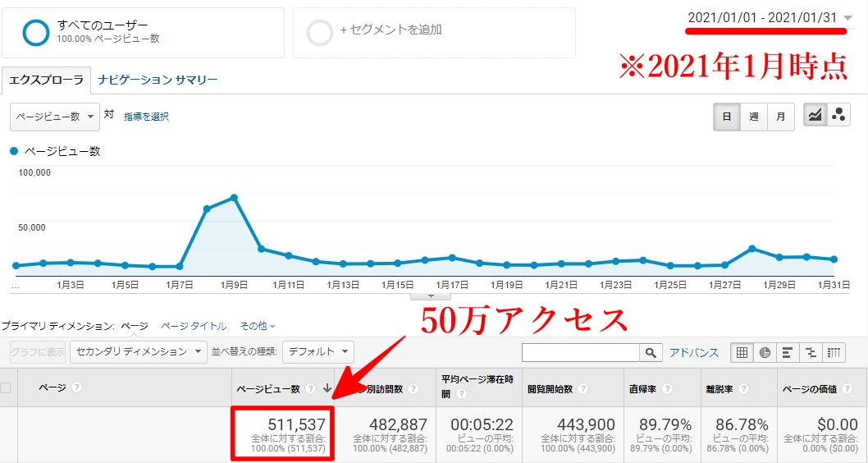Screen dimensions: 868x463
Task: Select the 週 granularity button
Action: [754, 117]
